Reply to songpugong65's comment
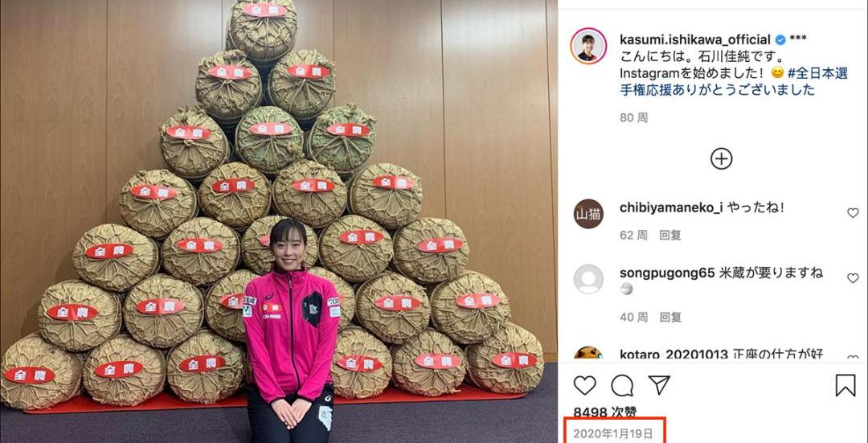 tap(669, 317)
